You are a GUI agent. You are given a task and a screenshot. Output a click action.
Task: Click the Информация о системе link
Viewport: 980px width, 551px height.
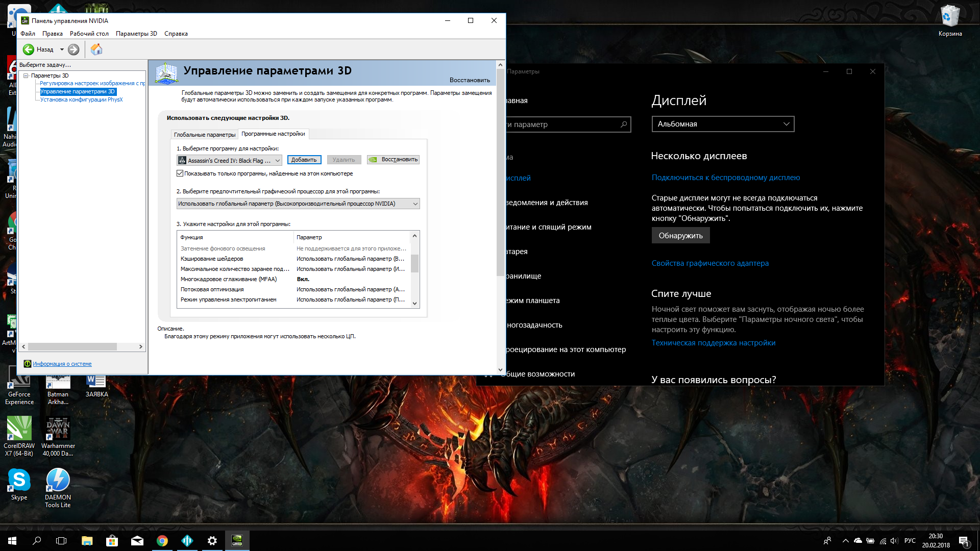click(x=62, y=364)
